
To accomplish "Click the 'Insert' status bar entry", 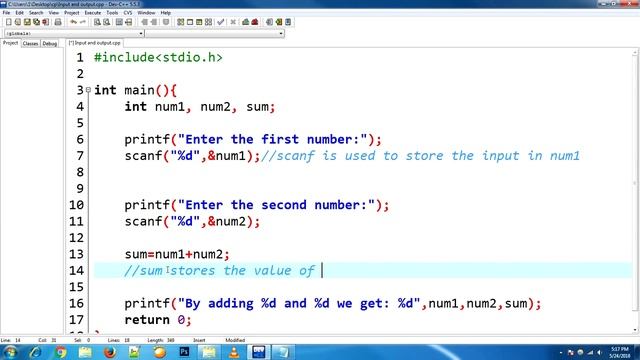I will pyautogui.click(x=199, y=340).
